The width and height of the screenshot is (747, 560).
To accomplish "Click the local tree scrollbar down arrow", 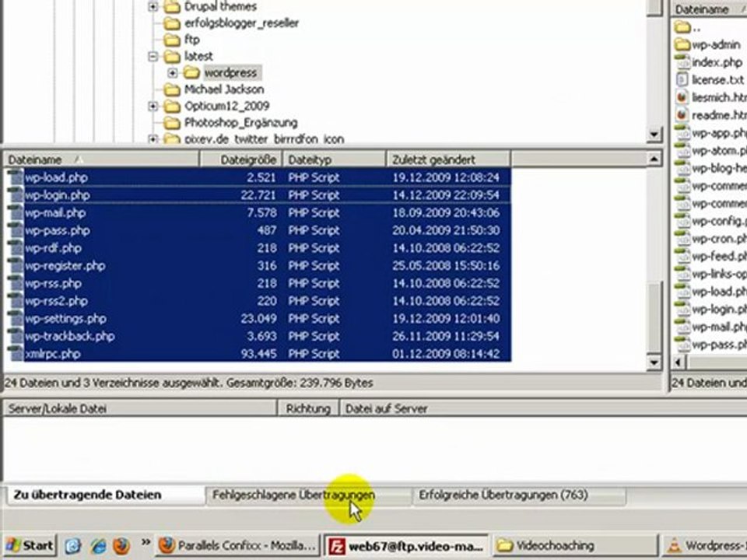I will tap(654, 135).
